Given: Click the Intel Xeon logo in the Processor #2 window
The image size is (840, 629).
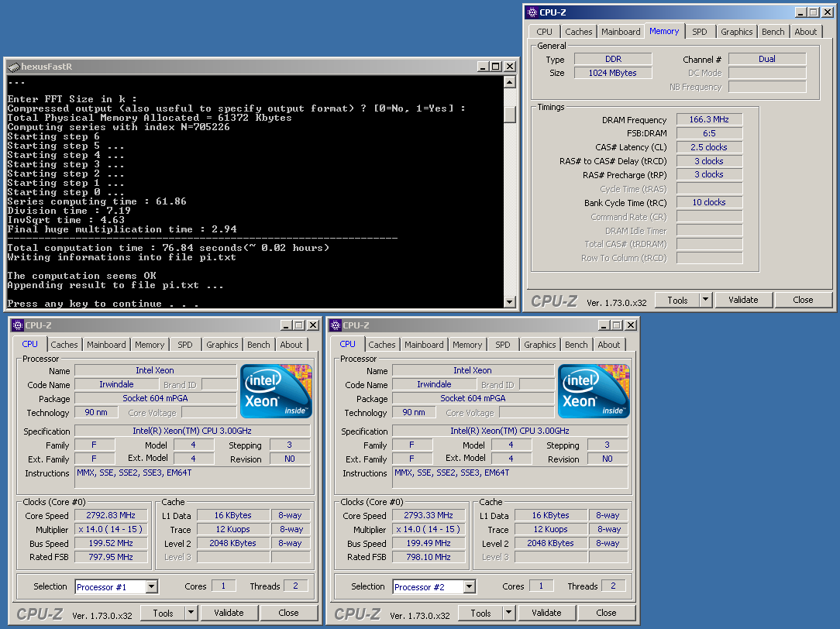Looking at the screenshot, I should (594, 391).
